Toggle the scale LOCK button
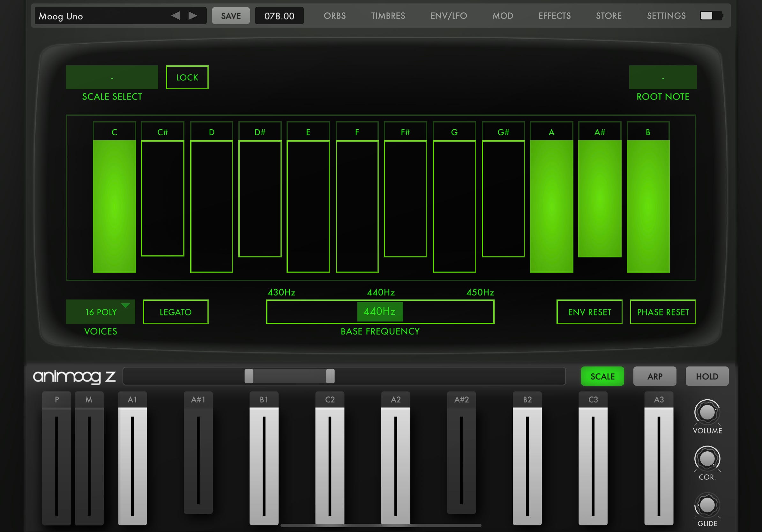This screenshot has height=532, width=762. (x=187, y=77)
